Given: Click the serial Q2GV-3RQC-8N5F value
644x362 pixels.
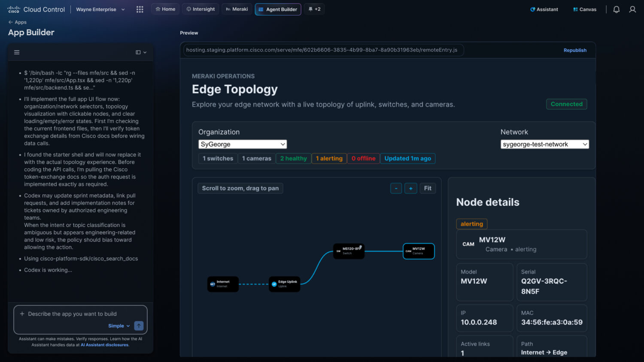Looking at the screenshot, I should (x=544, y=286).
